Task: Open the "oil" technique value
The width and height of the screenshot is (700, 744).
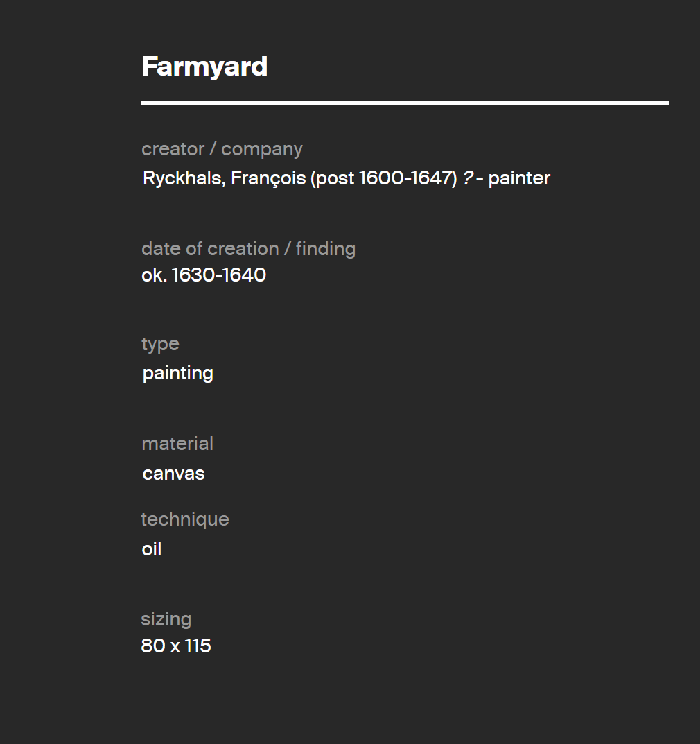Action: coord(152,549)
